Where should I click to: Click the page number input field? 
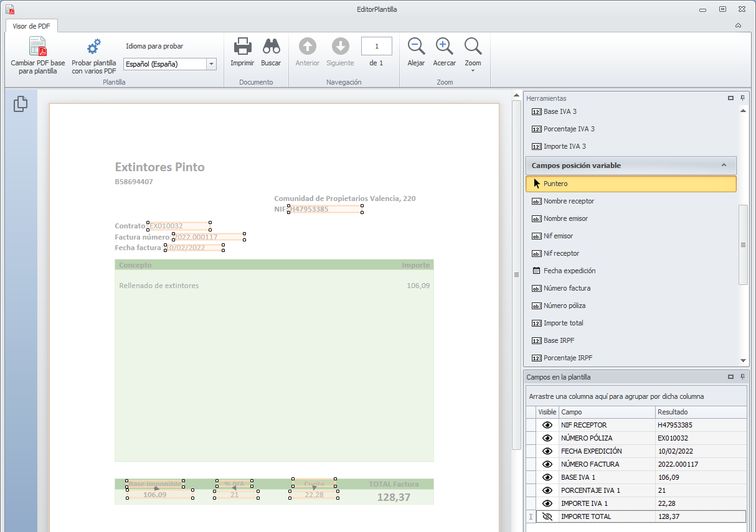click(376, 46)
